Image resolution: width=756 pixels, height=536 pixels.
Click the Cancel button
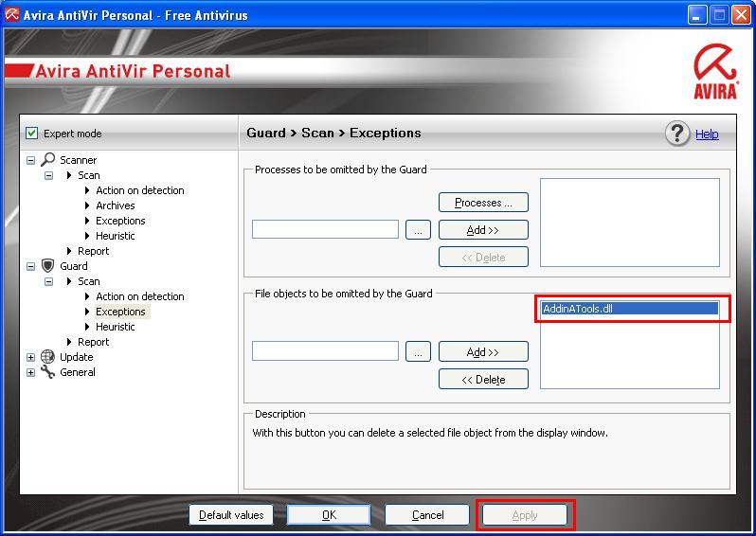(427, 515)
